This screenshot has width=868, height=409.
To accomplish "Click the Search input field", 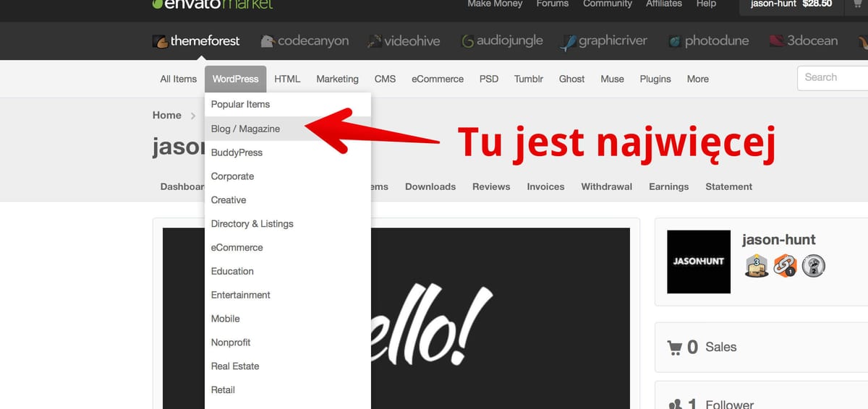I will (x=832, y=77).
